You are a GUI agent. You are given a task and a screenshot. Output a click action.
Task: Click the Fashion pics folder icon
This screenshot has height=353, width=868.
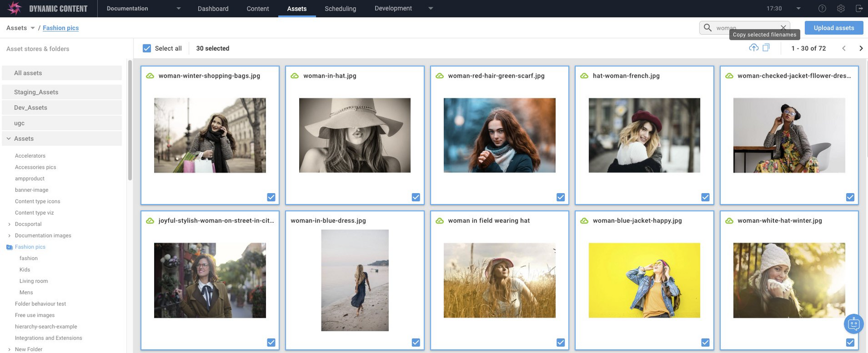click(x=9, y=247)
